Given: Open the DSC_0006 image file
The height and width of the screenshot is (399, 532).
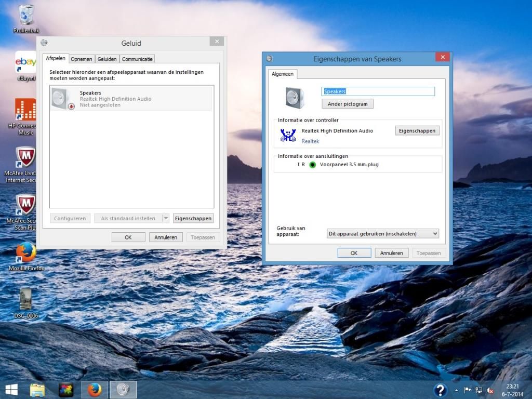Looking at the screenshot, I should [x=25, y=300].
